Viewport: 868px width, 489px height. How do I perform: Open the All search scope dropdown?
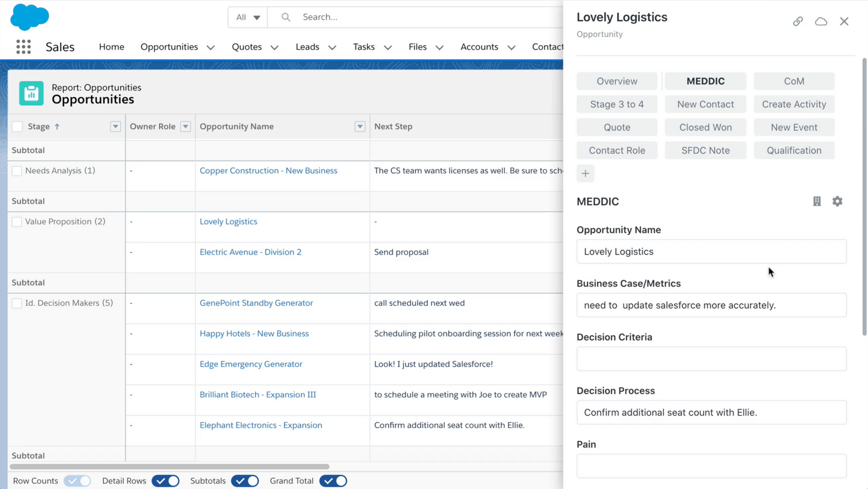pos(248,17)
